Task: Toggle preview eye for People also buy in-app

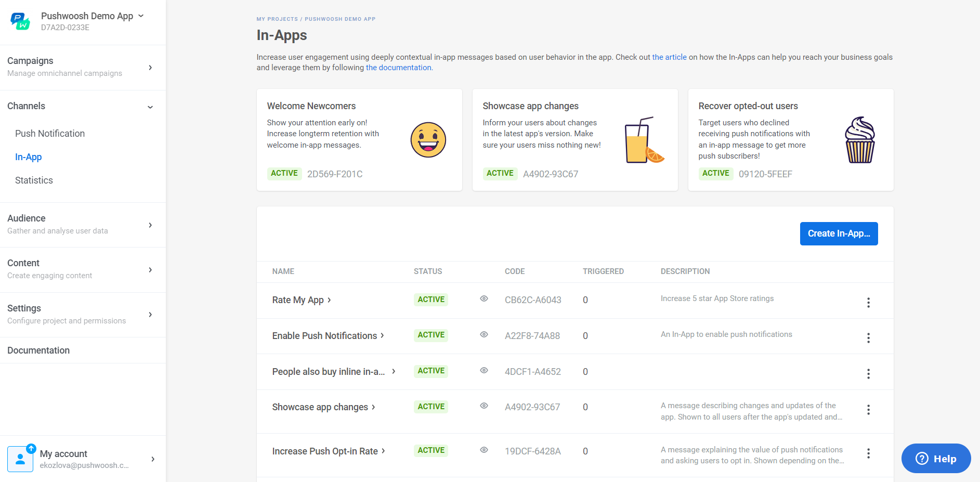Action: (484, 371)
